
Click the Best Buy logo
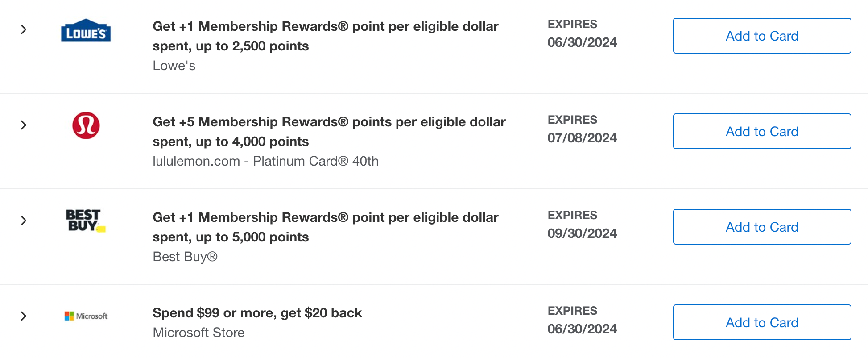[x=85, y=221]
